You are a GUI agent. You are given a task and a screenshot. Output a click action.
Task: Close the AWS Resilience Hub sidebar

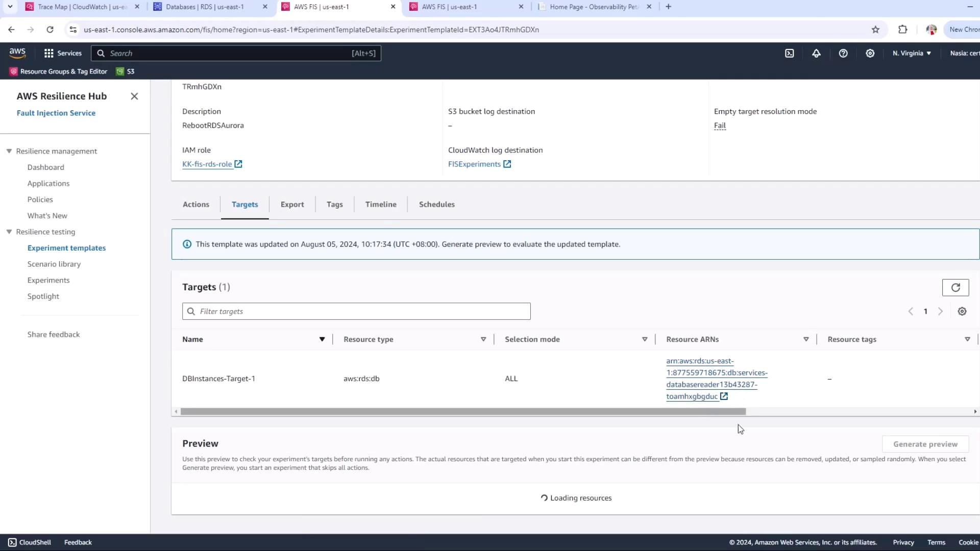pyautogui.click(x=134, y=96)
